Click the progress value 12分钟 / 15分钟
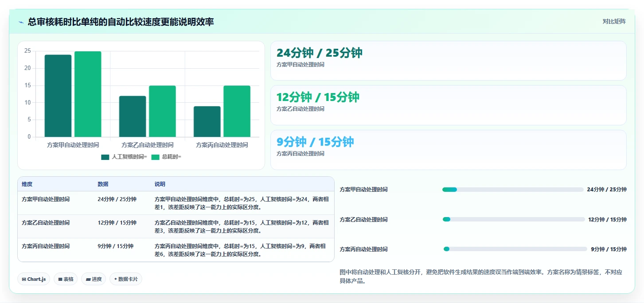Screen dimensions: 644x303 (607, 220)
